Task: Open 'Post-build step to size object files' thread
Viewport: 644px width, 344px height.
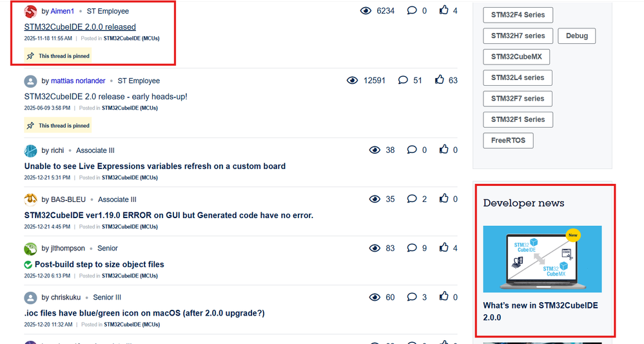Action: tap(99, 265)
